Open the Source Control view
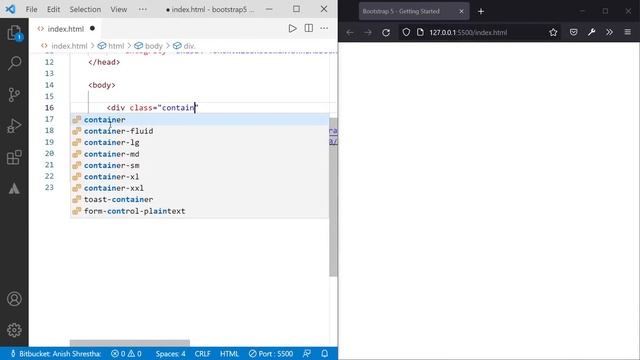Viewport: 640px width, 360px height. pos(14,95)
